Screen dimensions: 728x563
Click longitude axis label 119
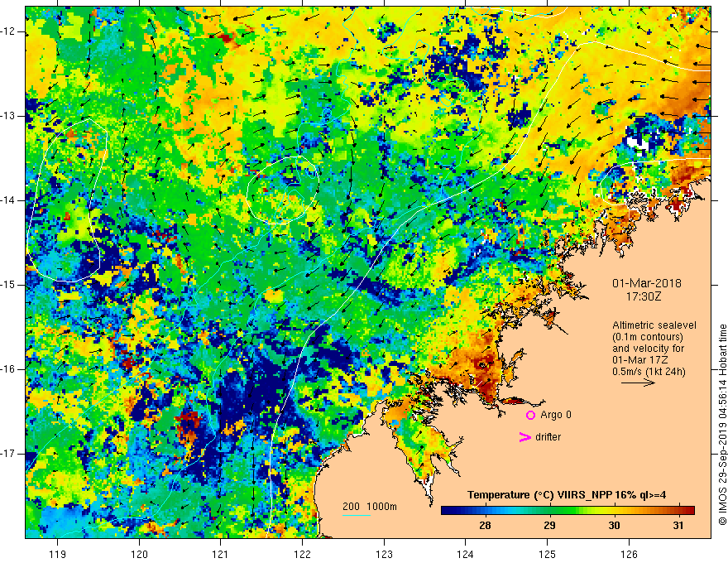coord(58,554)
